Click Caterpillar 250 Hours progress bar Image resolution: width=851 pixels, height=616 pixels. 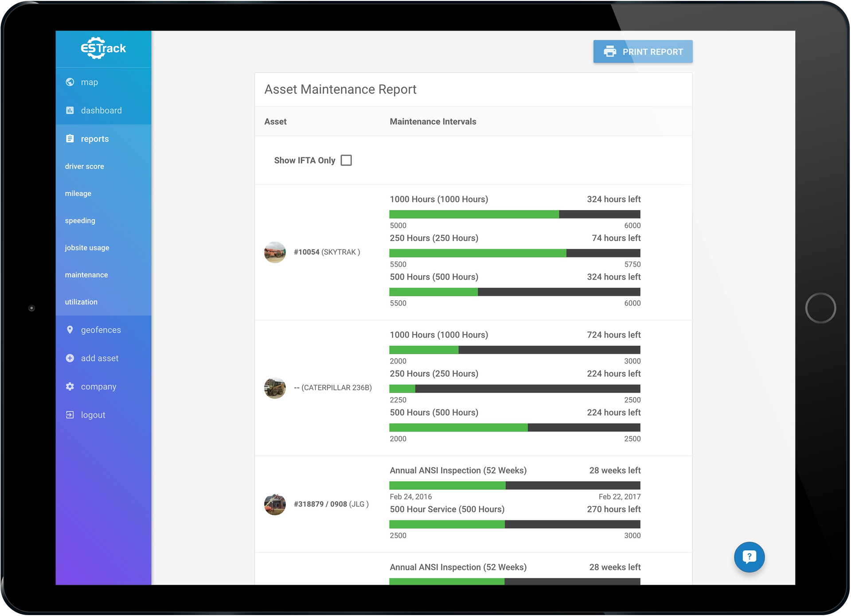[515, 389]
